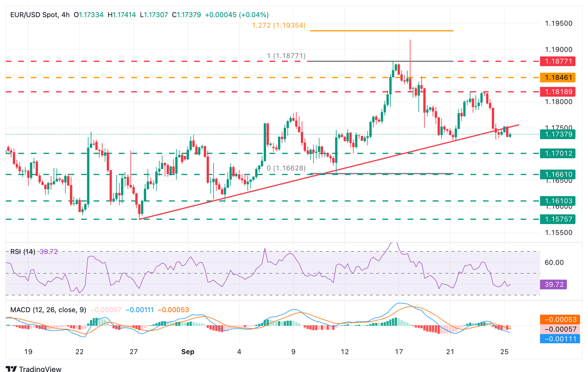
Task: Click the green 1.15757 support label
Action: (x=558, y=219)
